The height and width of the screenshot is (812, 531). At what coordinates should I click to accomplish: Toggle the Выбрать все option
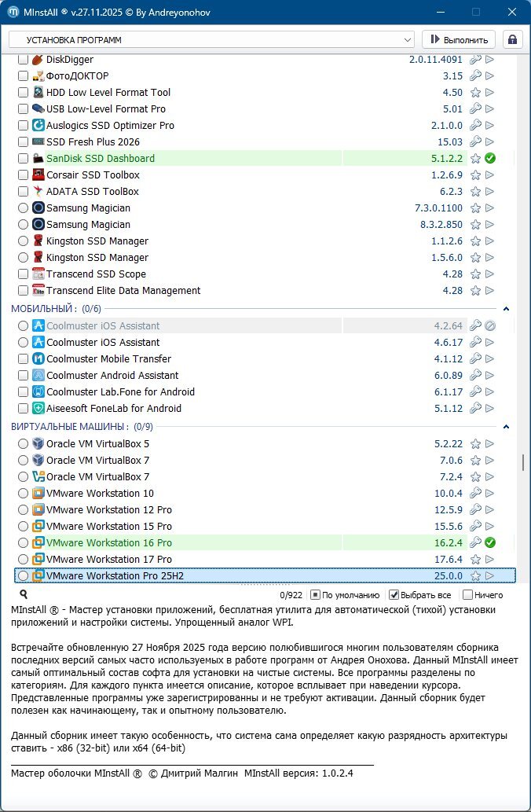pyautogui.click(x=394, y=595)
